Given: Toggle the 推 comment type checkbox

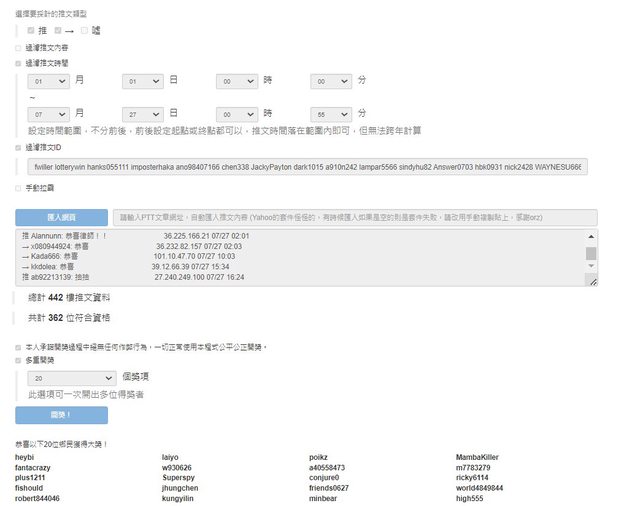Looking at the screenshot, I should [31, 30].
